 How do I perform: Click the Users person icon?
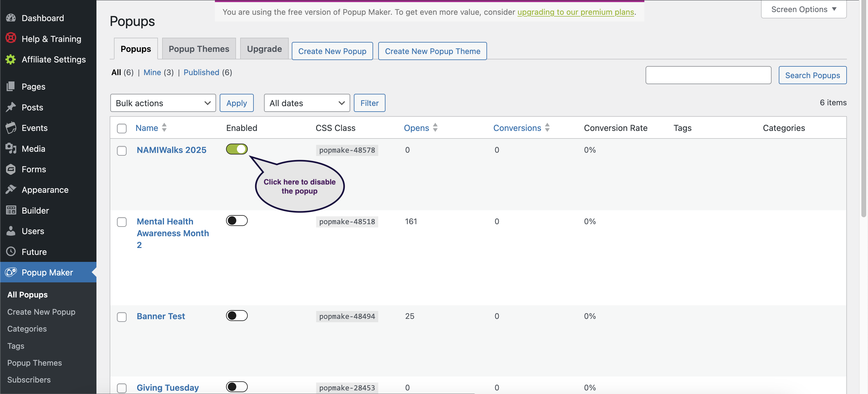11,231
